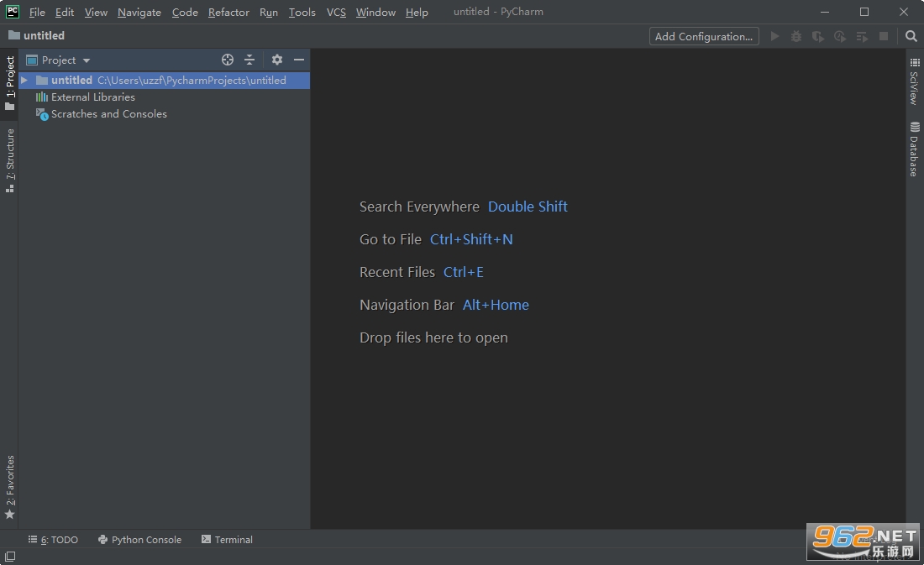Open the Code menu
This screenshot has height=565, width=924.
185,13
